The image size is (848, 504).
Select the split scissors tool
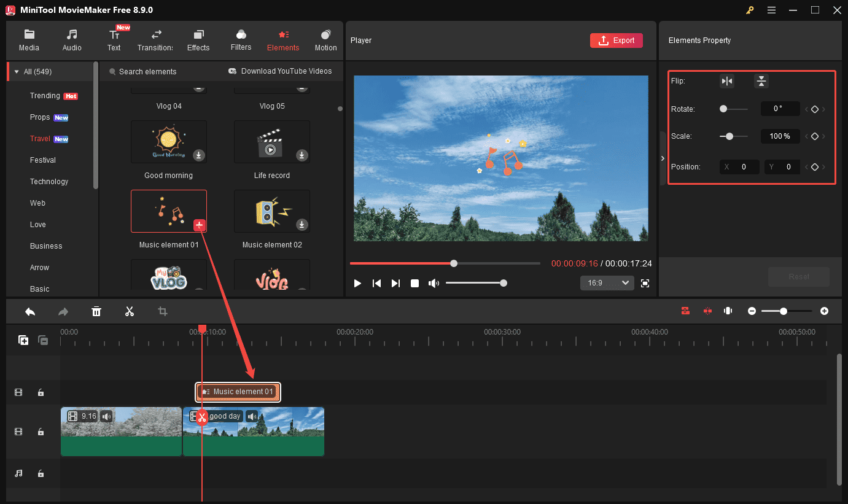[130, 312]
